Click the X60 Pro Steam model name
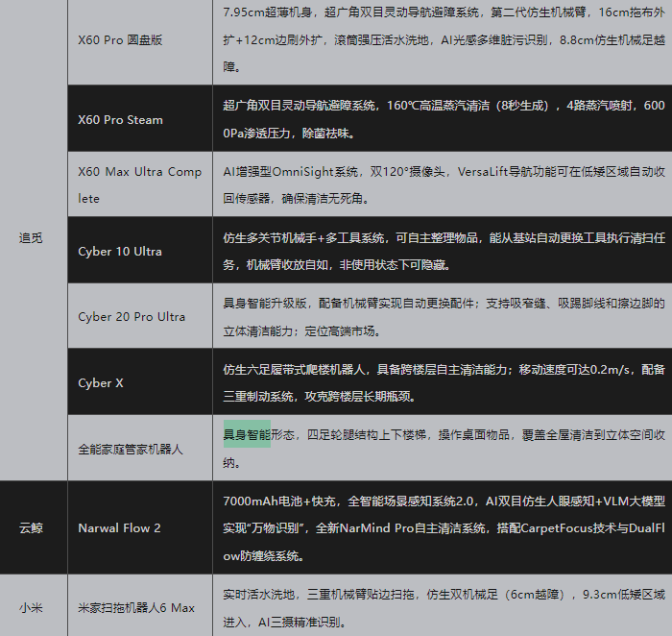 (x=120, y=120)
